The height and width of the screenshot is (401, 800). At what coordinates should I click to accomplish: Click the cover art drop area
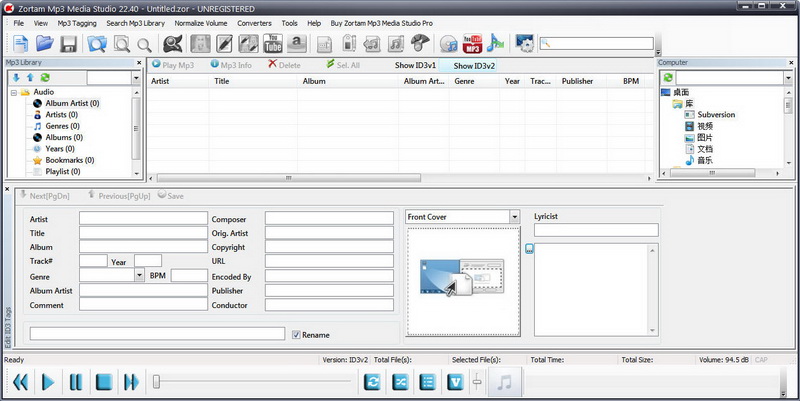463,282
